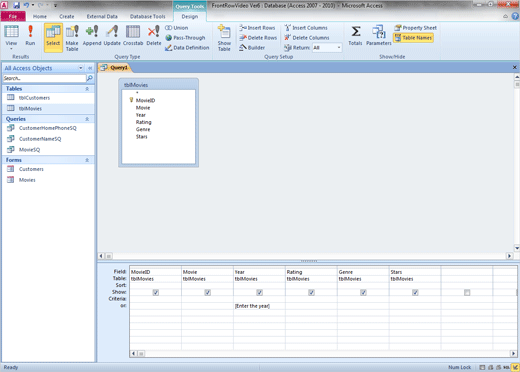Screen dimensions: 520x372
Task: Choose Delete query type
Action: (154, 35)
